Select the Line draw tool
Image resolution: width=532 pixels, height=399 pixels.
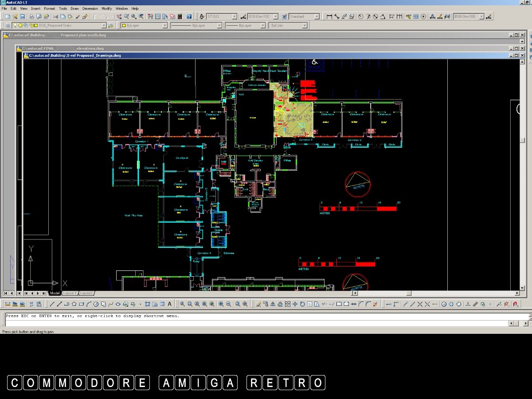coord(52,304)
